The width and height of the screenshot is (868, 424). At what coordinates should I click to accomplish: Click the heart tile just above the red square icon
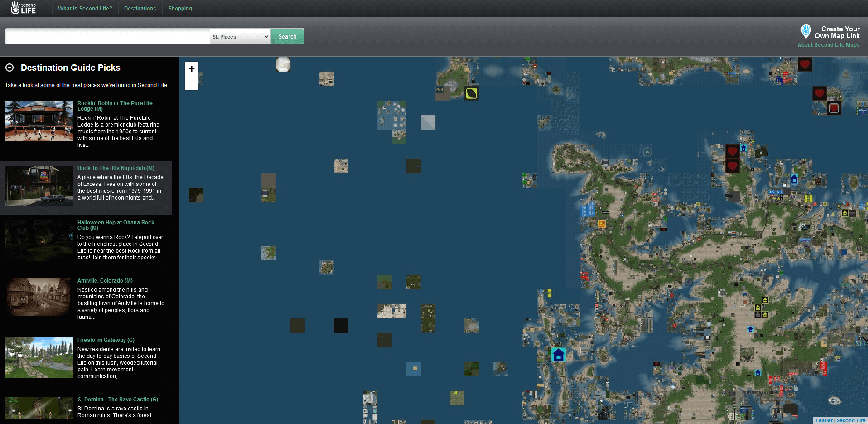tap(819, 93)
